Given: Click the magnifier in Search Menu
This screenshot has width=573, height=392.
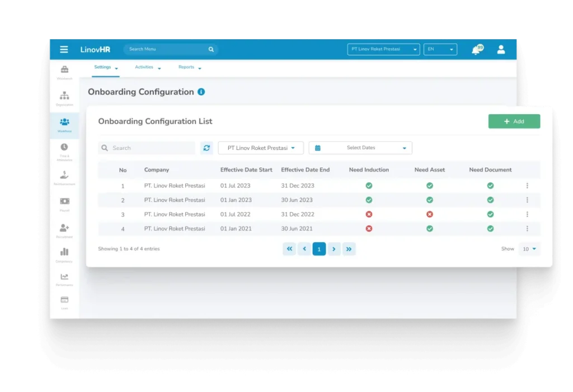Looking at the screenshot, I should (x=211, y=49).
